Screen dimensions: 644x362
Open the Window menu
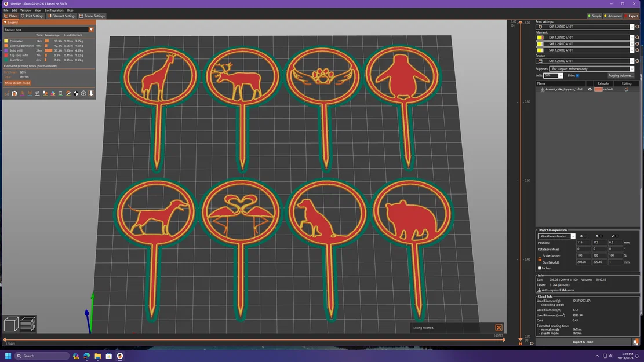(x=26, y=10)
